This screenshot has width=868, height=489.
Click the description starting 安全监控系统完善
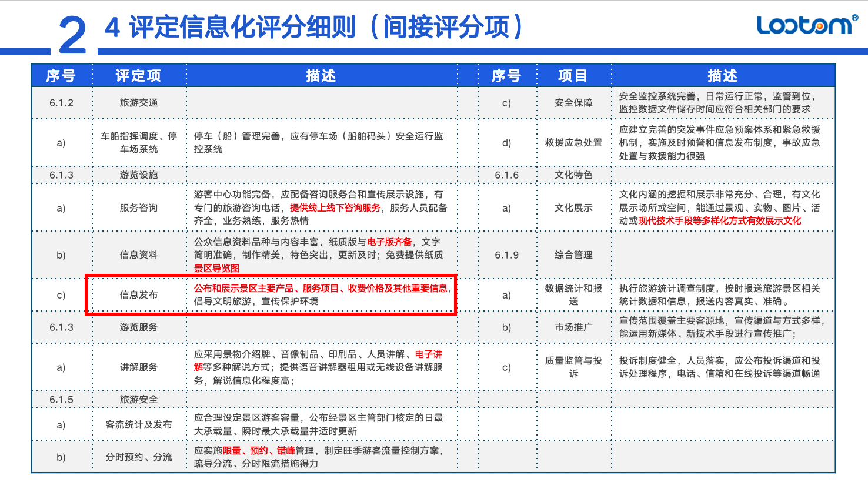(718, 103)
